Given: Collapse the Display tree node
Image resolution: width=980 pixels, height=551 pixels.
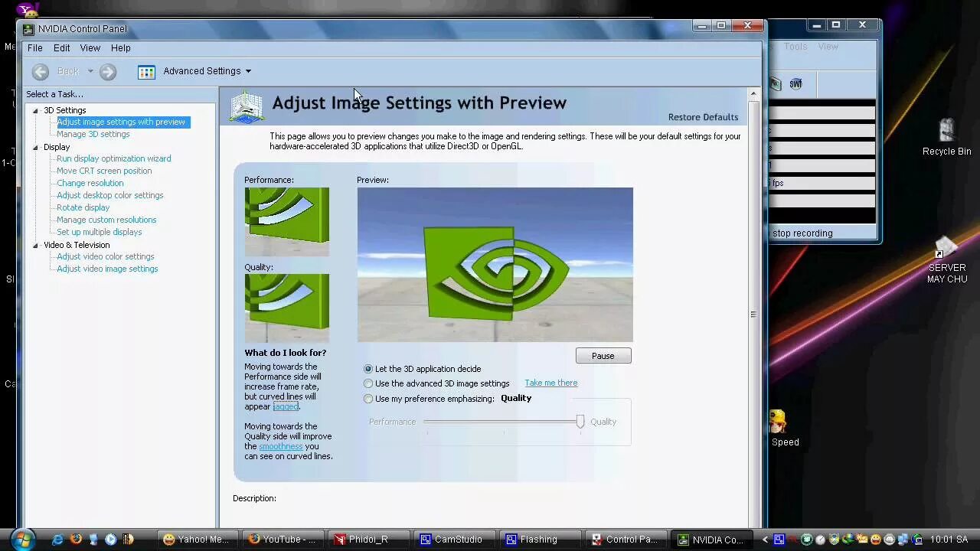Looking at the screenshot, I should (35, 147).
